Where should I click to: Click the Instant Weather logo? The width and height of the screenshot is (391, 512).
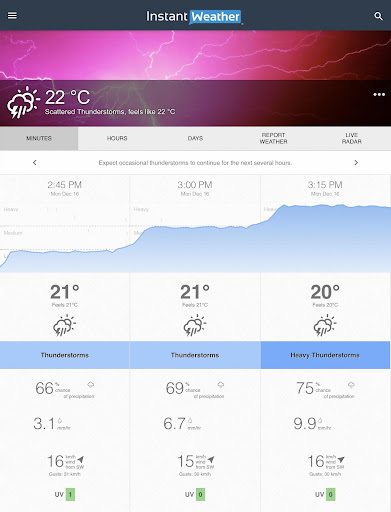click(194, 17)
